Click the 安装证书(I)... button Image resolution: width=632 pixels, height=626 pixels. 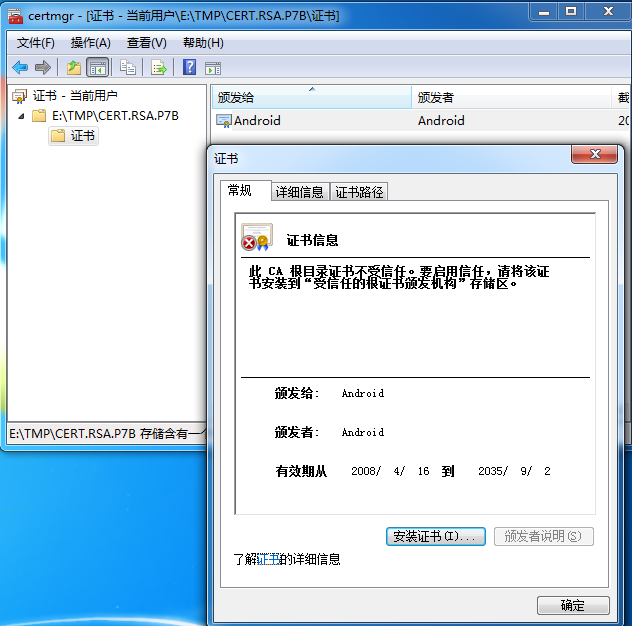(x=435, y=536)
